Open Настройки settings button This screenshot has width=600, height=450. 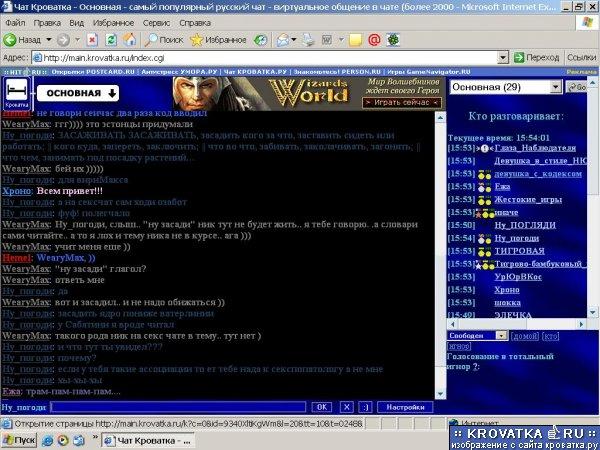[x=405, y=407]
